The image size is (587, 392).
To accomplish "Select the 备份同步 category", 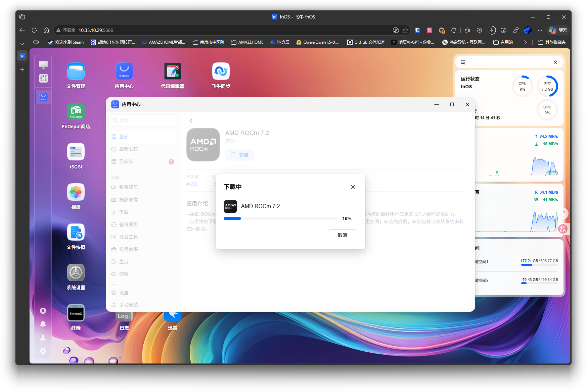I will [x=143, y=225].
